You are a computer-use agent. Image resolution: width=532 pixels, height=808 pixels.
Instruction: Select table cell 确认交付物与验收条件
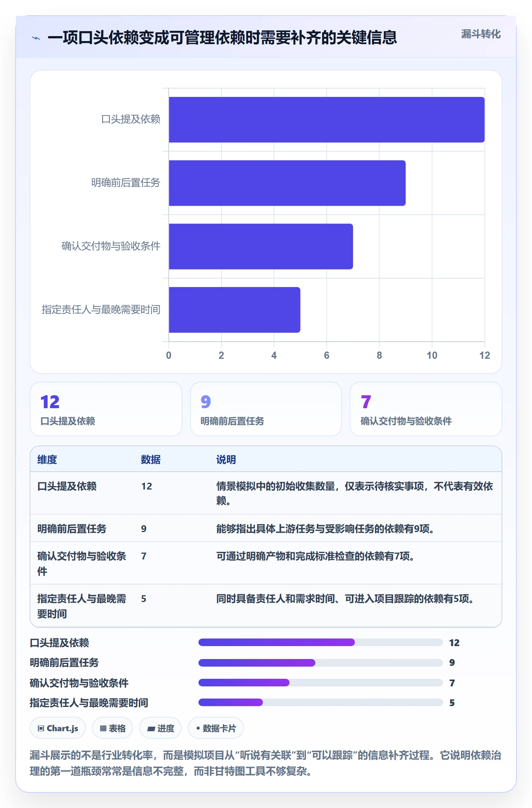pyautogui.click(x=82, y=563)
